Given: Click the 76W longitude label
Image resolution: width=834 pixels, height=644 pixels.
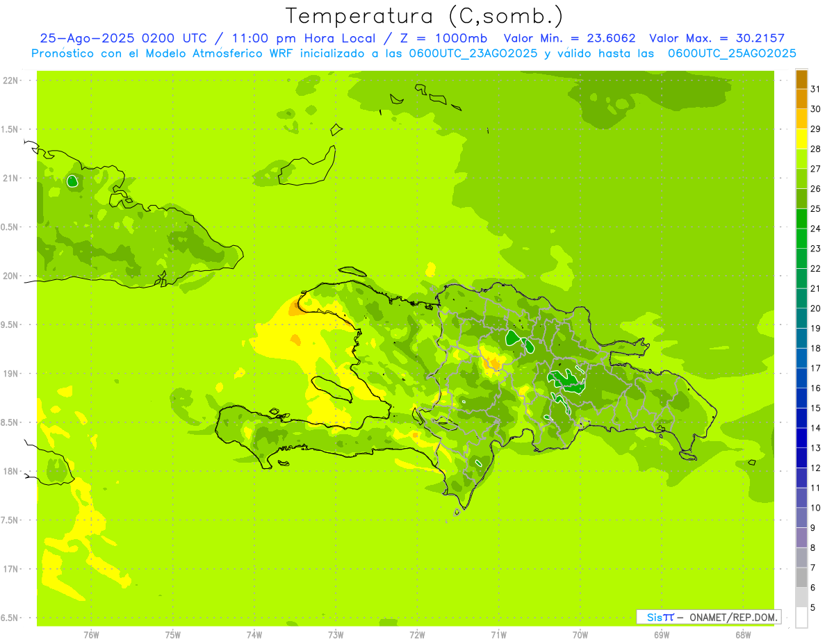Looking at the screenshot, I should coord(91,634).
